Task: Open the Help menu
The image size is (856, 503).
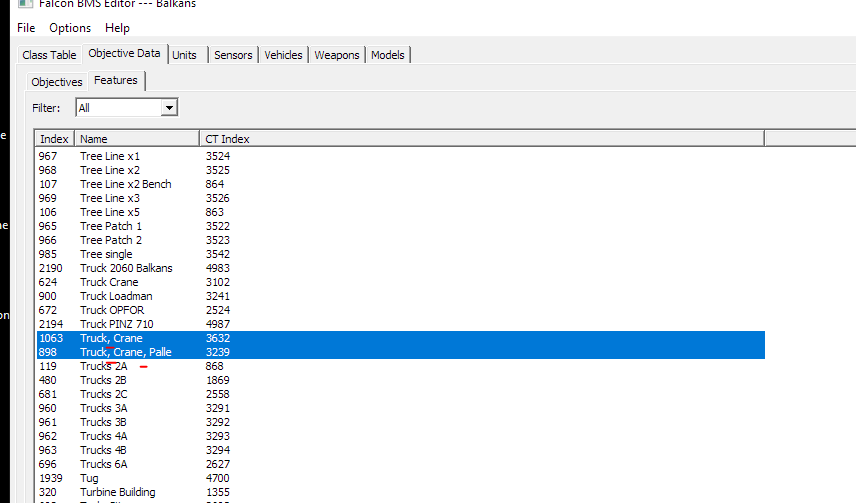Action: pos(117,28)
